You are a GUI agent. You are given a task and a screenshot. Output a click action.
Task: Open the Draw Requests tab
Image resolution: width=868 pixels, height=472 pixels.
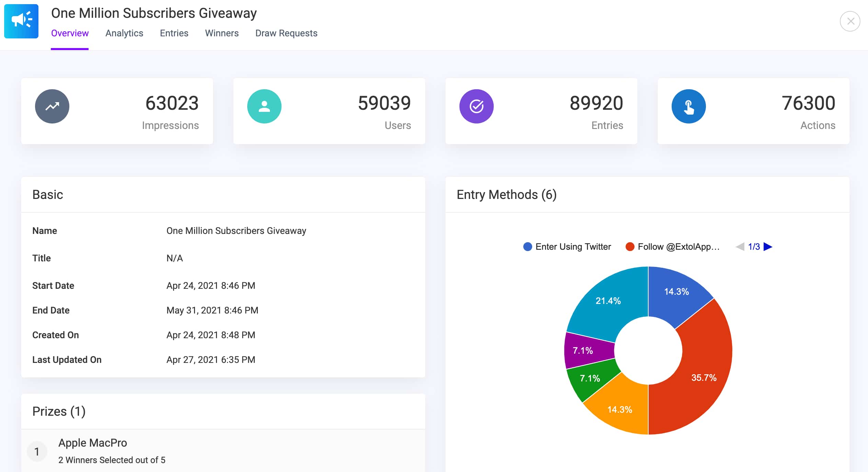(x=286, y=33)
